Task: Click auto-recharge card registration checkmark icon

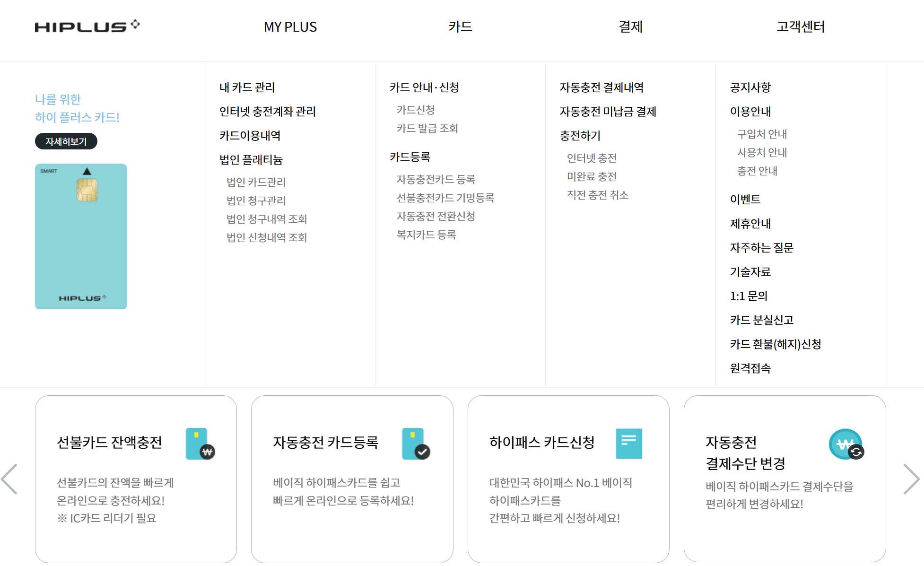Action: coord(416,444)
